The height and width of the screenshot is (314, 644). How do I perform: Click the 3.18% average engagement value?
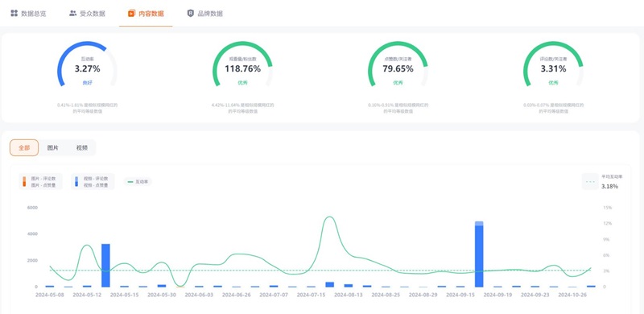pos(610,186)
